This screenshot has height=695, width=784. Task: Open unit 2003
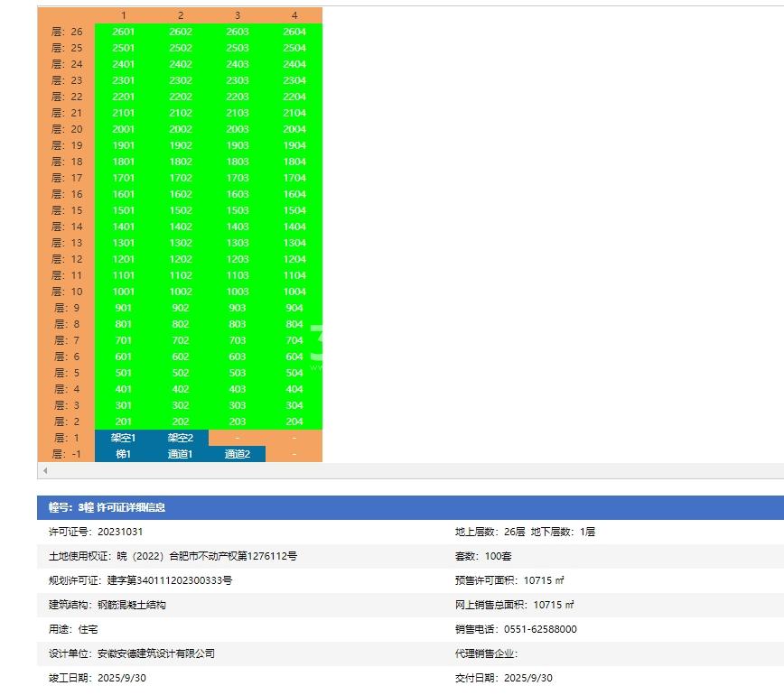coord(238,129)
